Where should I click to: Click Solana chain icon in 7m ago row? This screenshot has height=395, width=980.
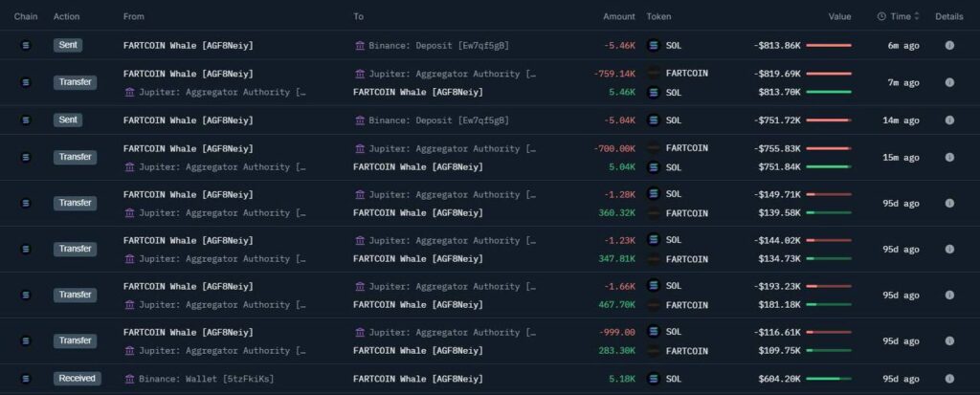pos(26,82)
